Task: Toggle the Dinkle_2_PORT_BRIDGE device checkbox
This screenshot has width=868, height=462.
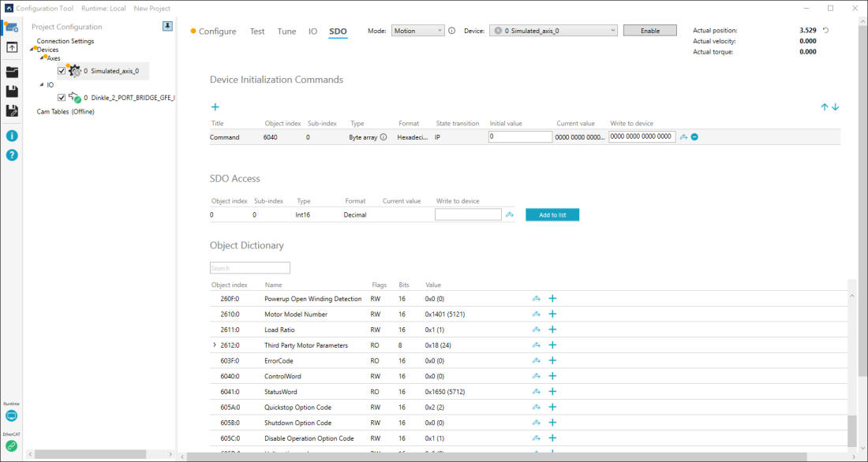Action: coord(62,98)
